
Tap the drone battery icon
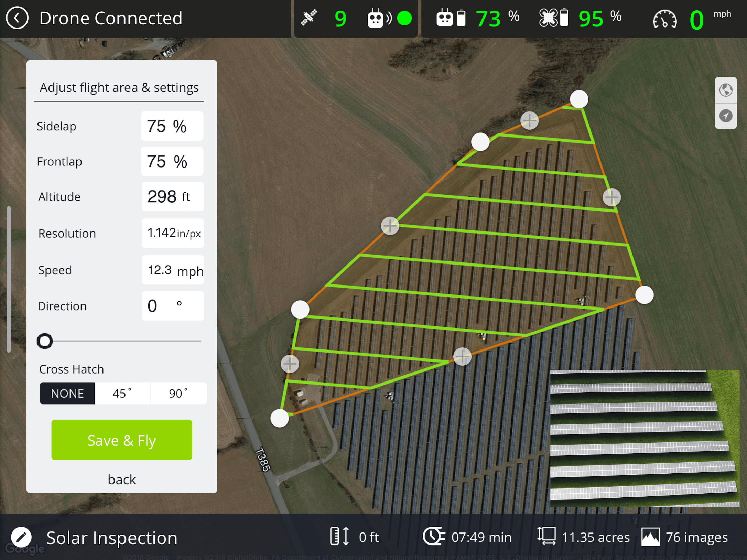[x=554, y=18]
